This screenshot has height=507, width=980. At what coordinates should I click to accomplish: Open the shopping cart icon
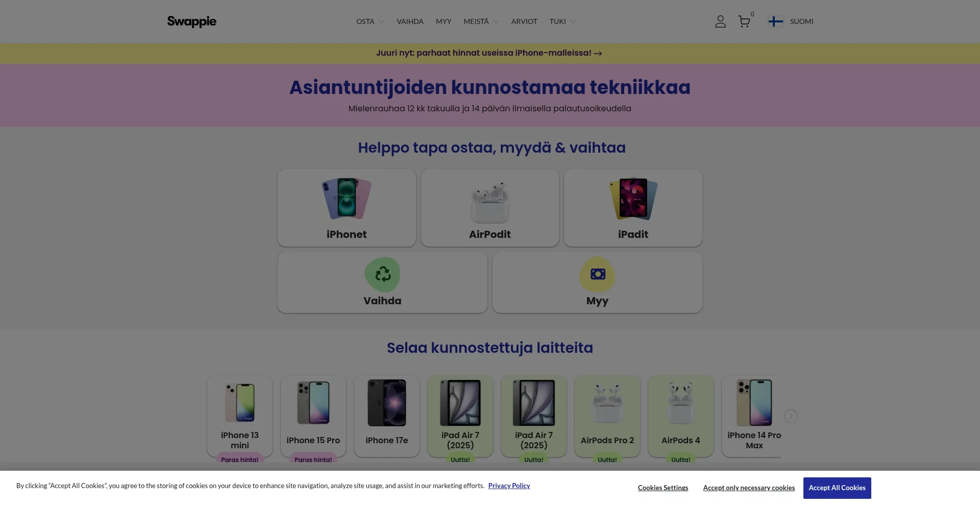744,21
